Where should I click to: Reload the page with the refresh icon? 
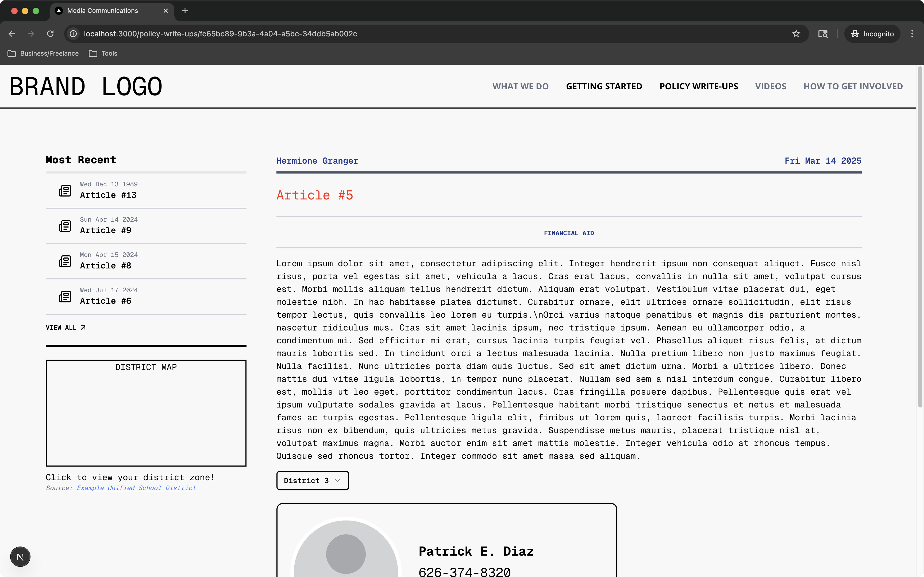[50, 34]
